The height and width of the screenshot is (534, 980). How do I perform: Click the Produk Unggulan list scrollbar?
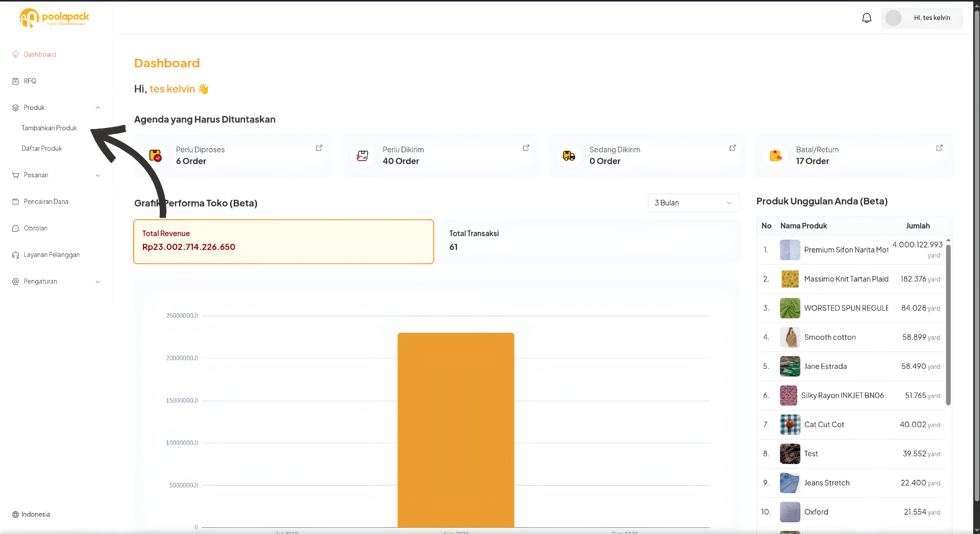click(x=948, y=324)
